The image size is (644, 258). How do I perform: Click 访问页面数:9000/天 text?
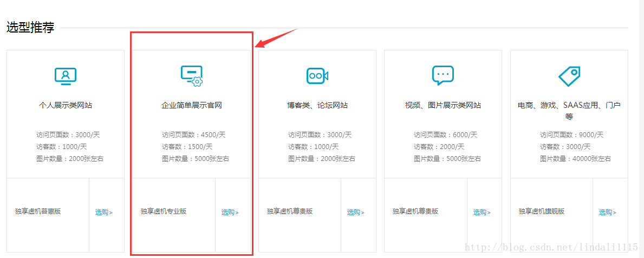point(571,135)
